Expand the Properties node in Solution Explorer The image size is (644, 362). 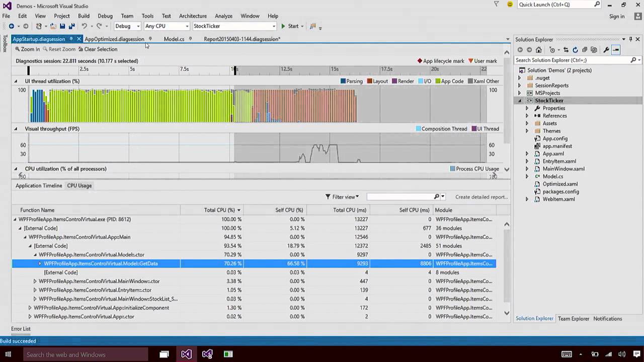(527, 108)
